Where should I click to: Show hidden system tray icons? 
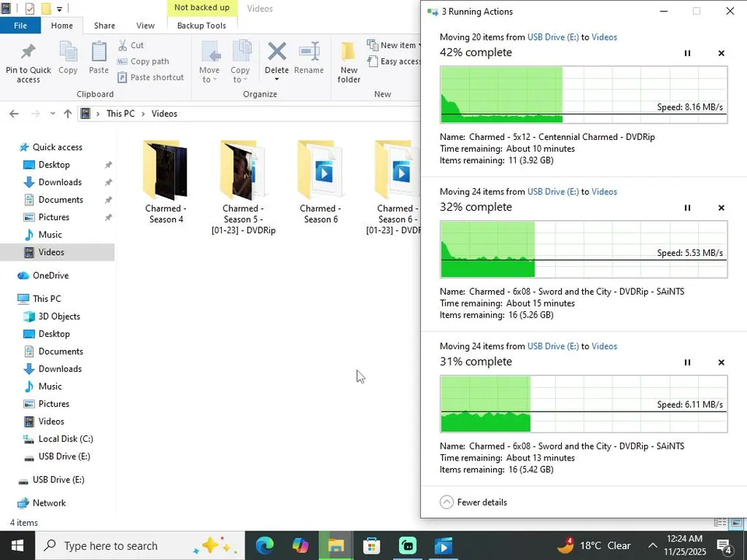tap(652, 546)
